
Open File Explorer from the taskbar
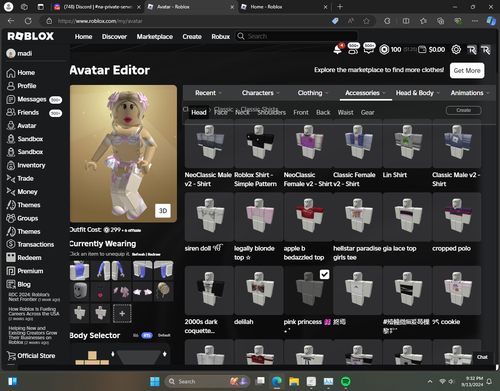click(x=294, y=381)
